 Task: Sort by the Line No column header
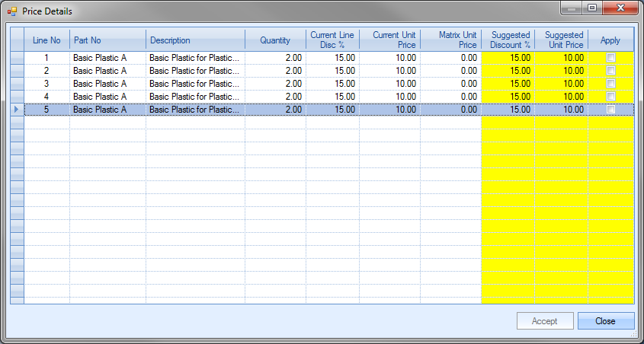point(46,40)
